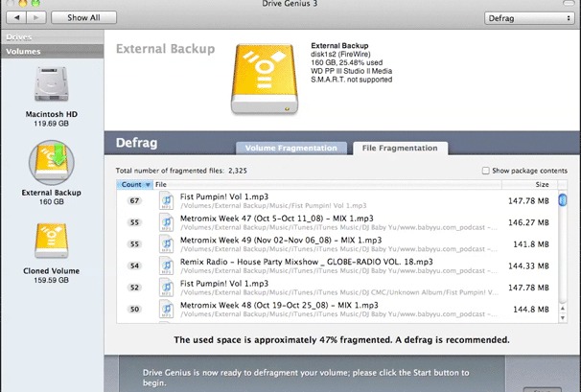The height and width of the screenshot is (392, 581).
Task: Click the large FireWire drive image
Action: point(265,79)
